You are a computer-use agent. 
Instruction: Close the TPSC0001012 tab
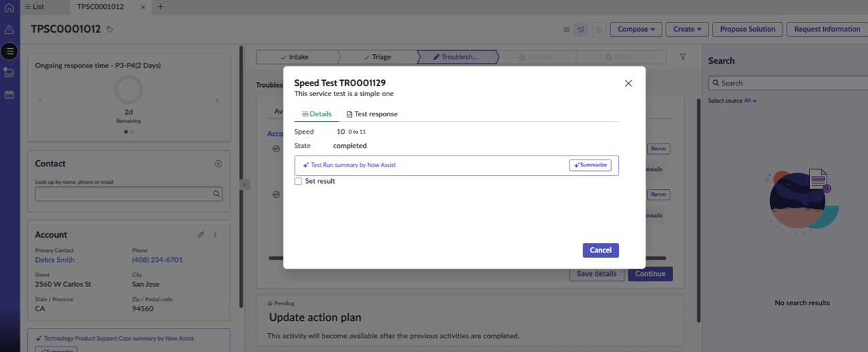pos(144,7)
